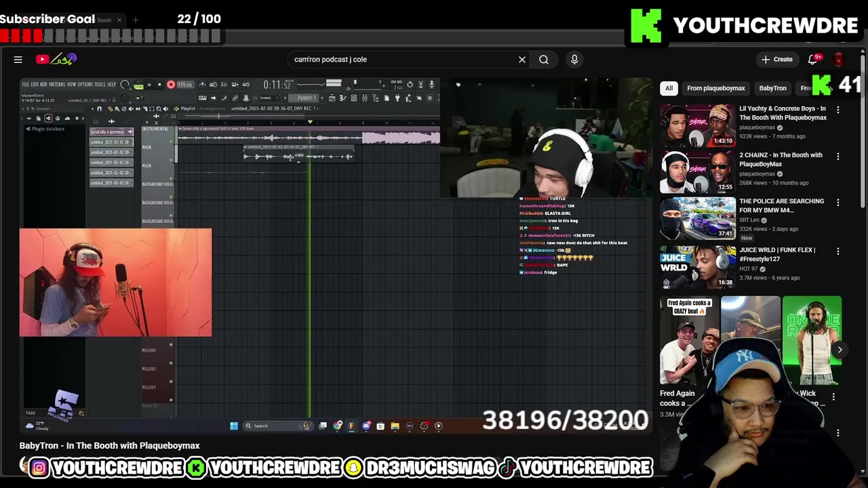Start voice search with the microphone icon

tap(574, 60)
